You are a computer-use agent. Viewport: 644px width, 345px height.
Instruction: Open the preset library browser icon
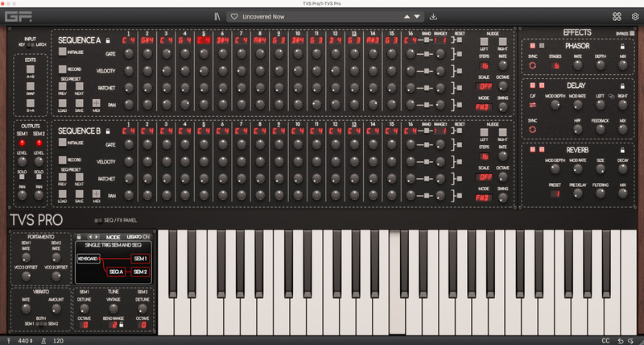217,17
